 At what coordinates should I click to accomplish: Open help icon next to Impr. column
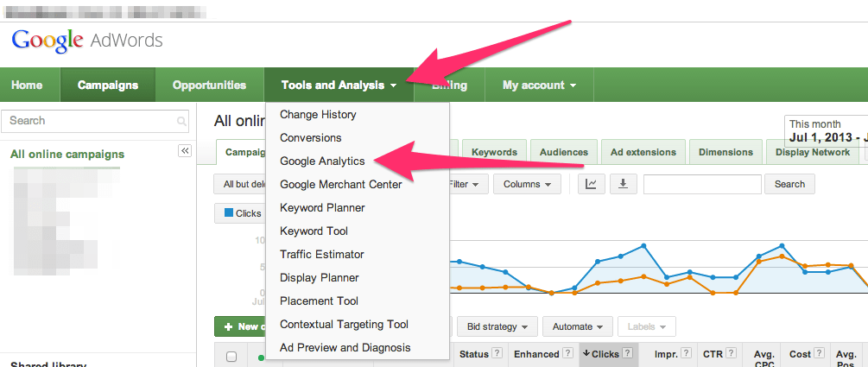[686, 354]
